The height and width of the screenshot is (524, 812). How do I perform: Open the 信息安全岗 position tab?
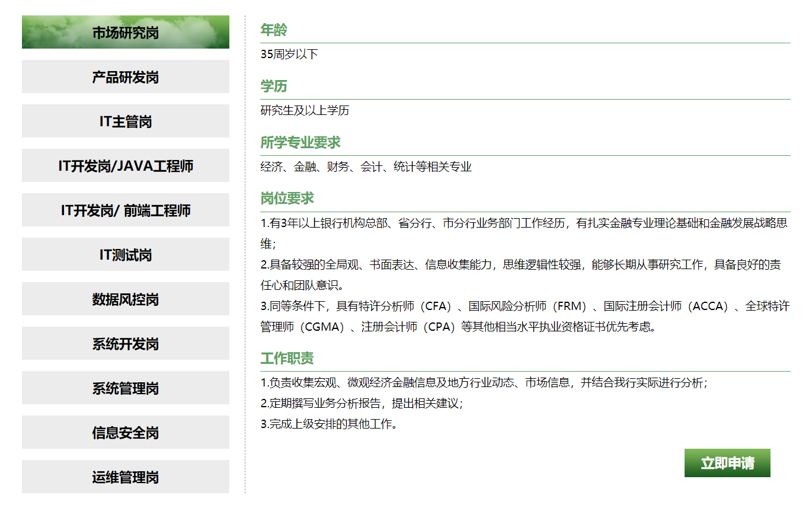(125, 433)
